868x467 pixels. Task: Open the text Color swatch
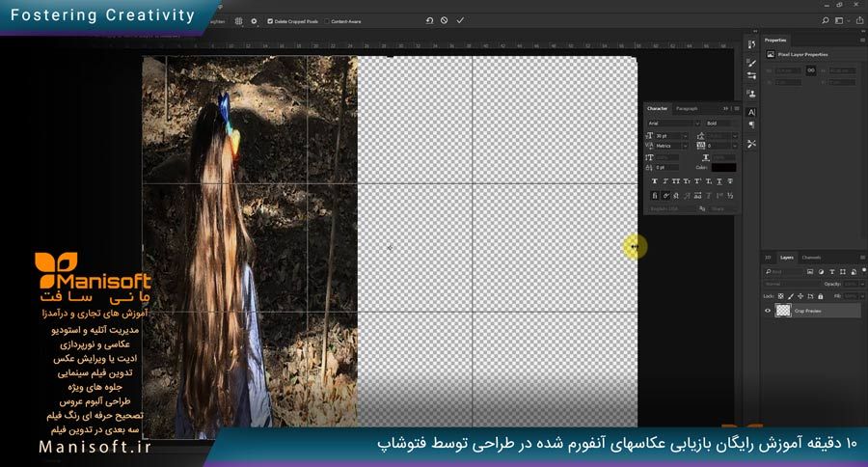(x=723, y=167)
